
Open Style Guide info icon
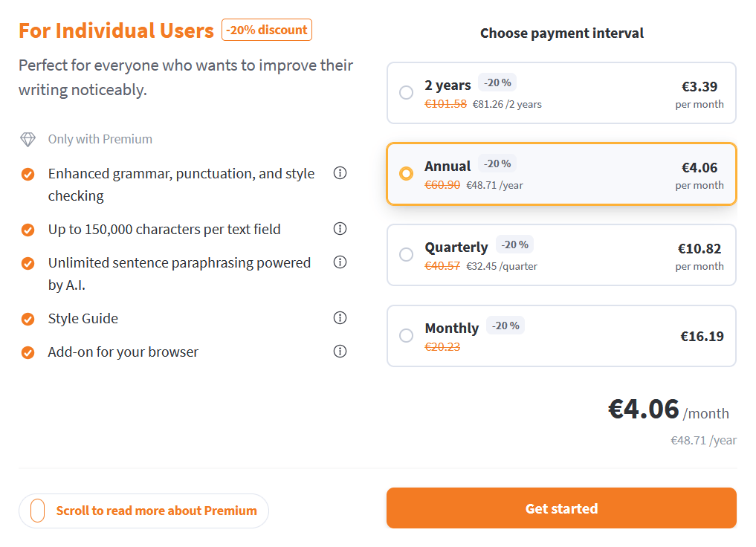(340, 318)
